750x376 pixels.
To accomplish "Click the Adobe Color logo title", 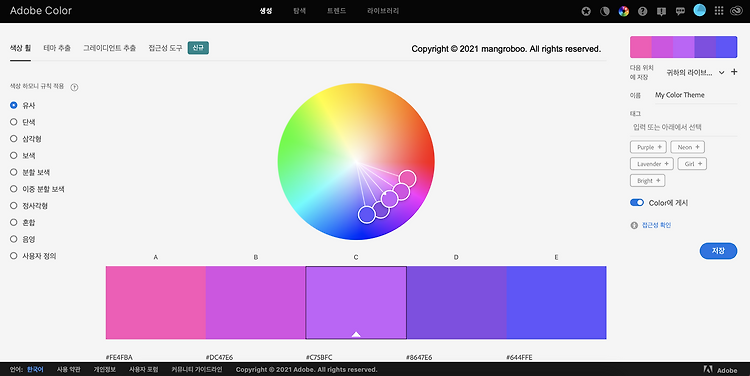I will coord(41,11).
